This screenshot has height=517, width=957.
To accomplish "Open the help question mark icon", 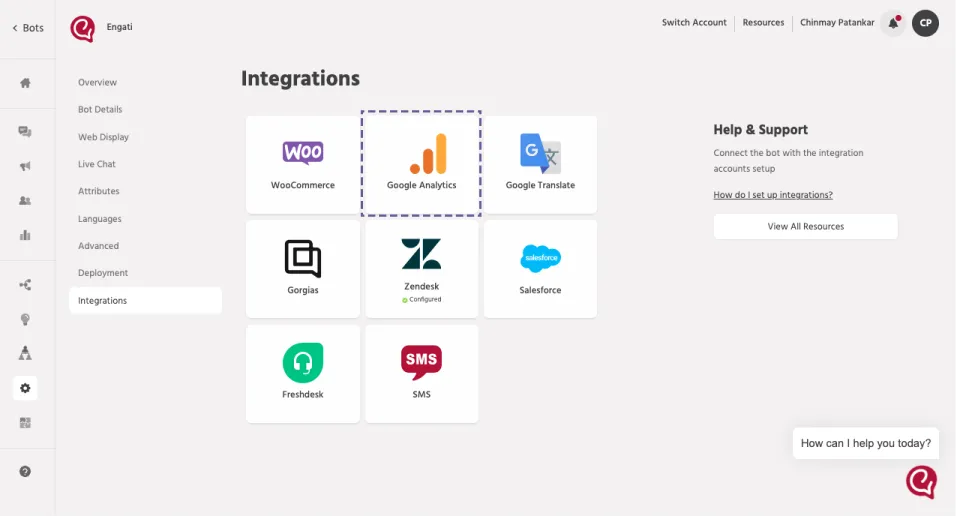I will 25,471.
